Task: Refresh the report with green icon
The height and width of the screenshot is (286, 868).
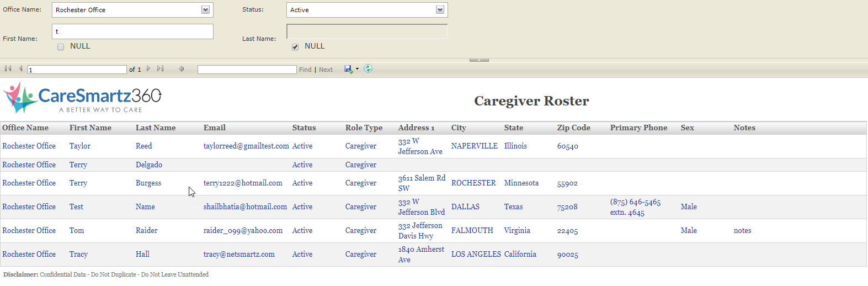Action: [368, 68]
